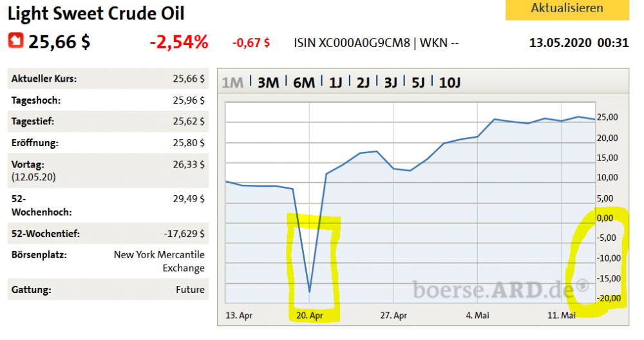Image resolution: width=644 pixels, height=340 pixels.
Task: Click the red down-arrow price icon
Action: point(15,41)
